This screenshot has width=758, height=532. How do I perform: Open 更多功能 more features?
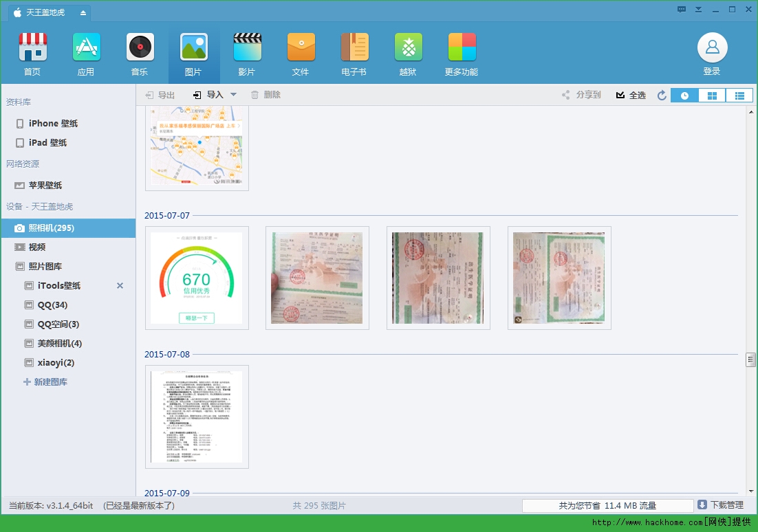(462, 54)
